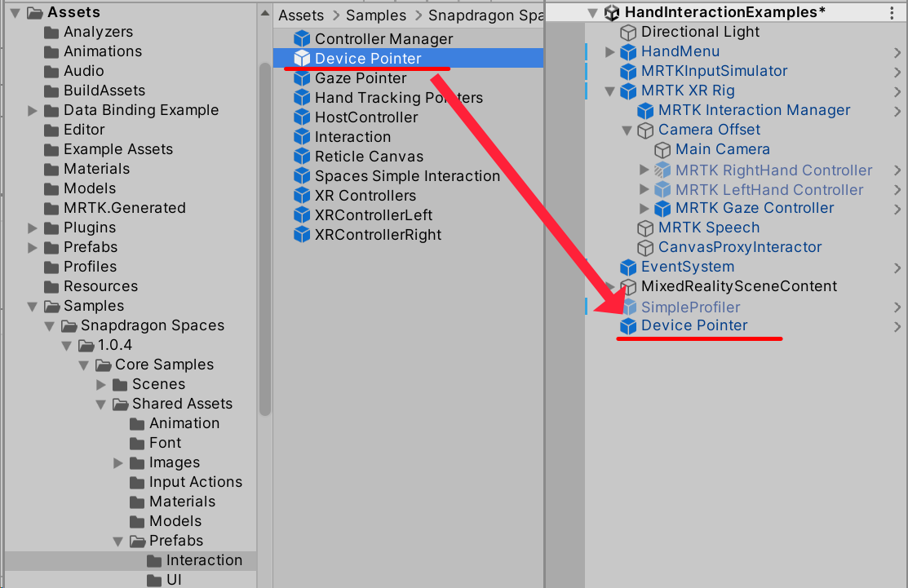908x588 pixels.
Task: Click the EventSystem cube icon
Action: pyautogui.click(x=628, y=267)
